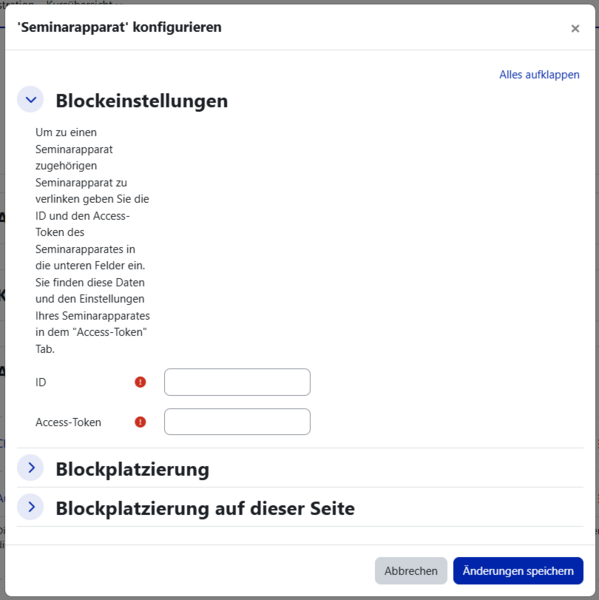Collapse the Blockeinstellungen section chevron
Screen dimensions: 599x600
coord(31,100)
